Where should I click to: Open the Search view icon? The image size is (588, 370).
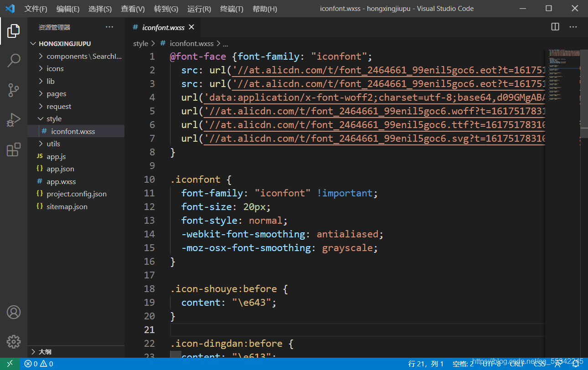click(14, 61)
